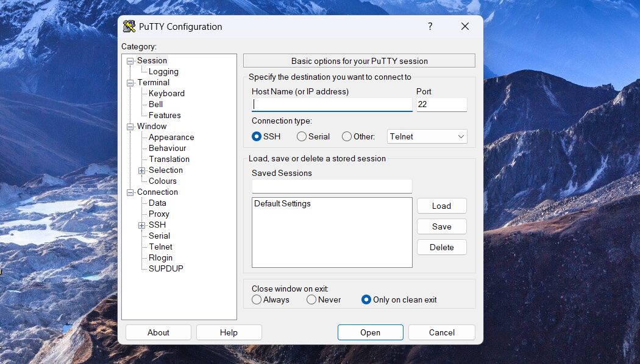
Task: Open Serial settings category in tree
Action: click(159, 236)
